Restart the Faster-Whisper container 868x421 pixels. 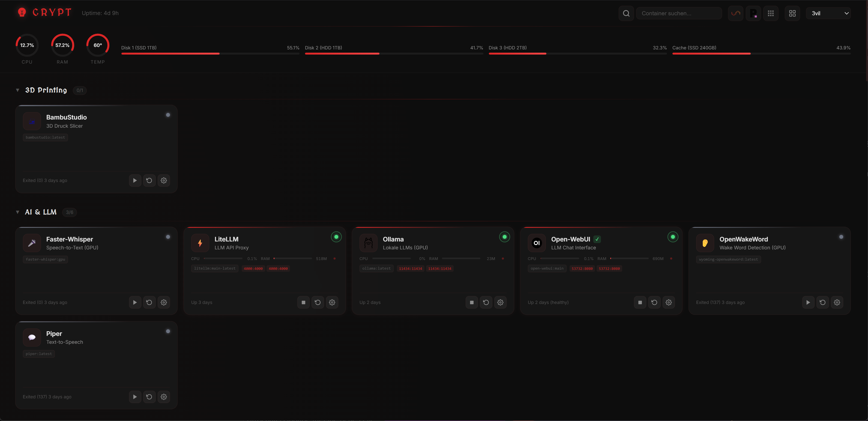[x=149, y=302]
